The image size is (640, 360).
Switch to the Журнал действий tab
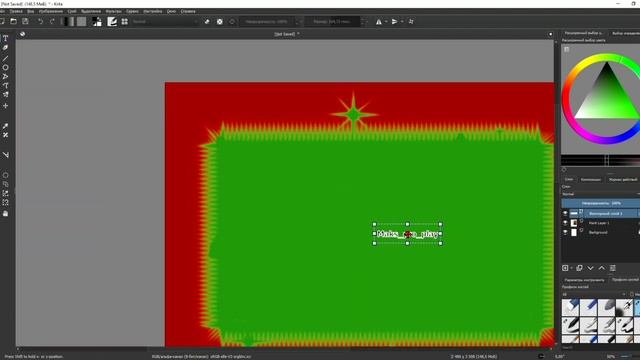[623, 180]
